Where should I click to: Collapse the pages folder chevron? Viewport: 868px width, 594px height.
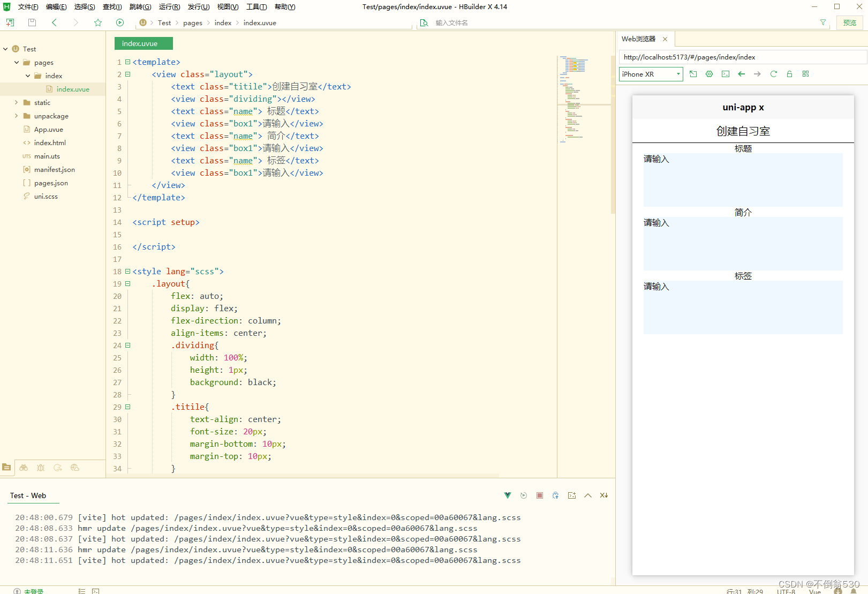tap(17, 62)
